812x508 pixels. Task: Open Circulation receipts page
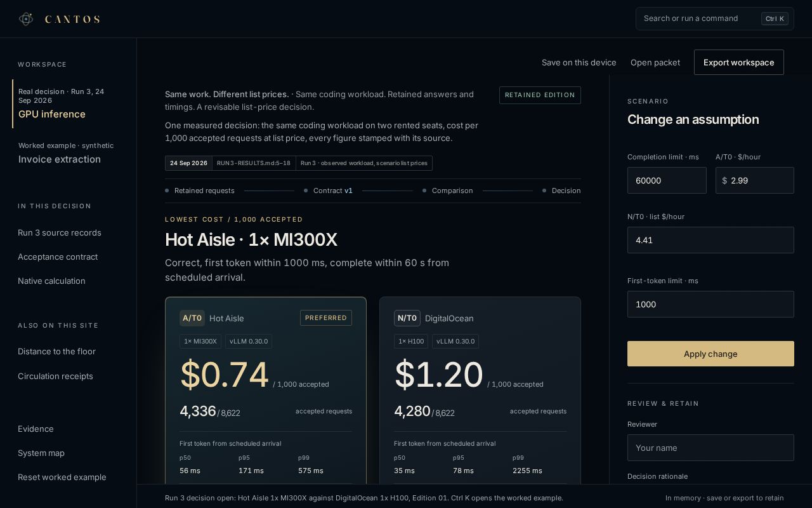55,376
